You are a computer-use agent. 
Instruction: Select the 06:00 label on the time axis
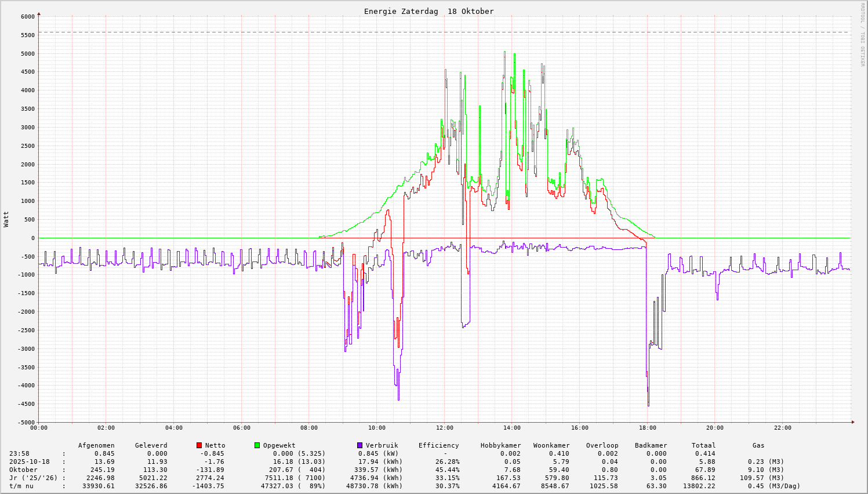point(241,428)
